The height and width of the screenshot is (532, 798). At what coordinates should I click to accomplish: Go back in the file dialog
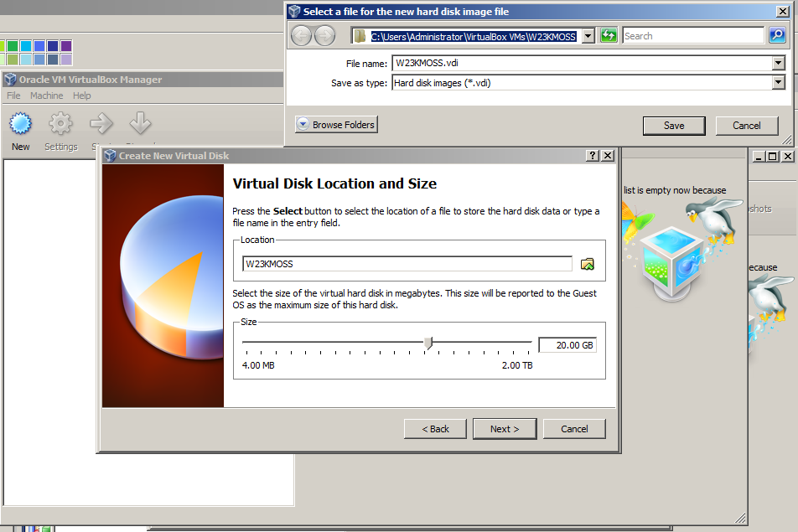coord(301,36)
